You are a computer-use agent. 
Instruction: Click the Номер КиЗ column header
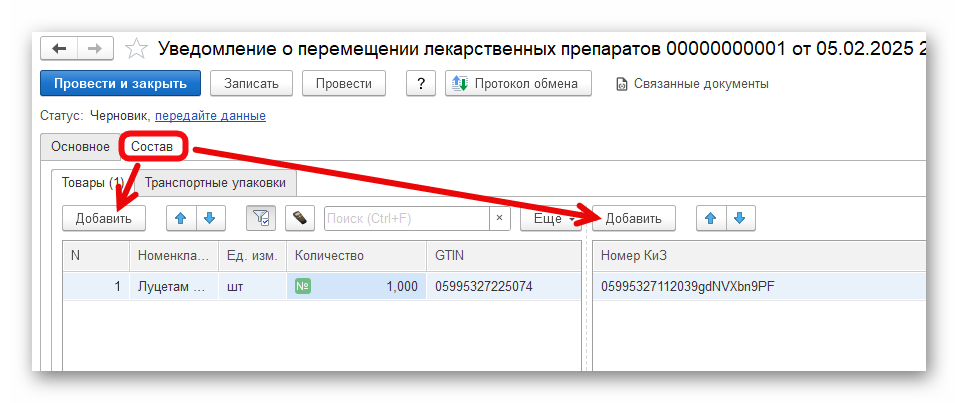pos(759,256)
